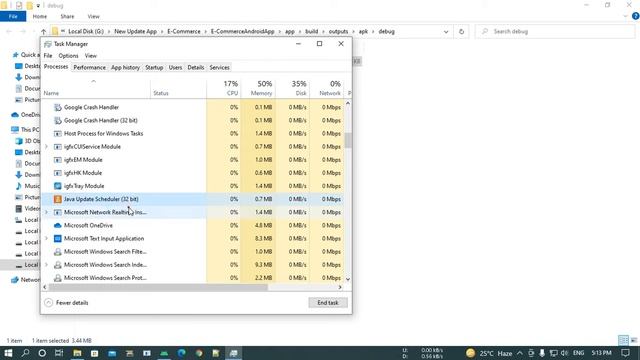The image size is (640, 360).
Task: Switch to the Services tab
Action: coord(219,67)
